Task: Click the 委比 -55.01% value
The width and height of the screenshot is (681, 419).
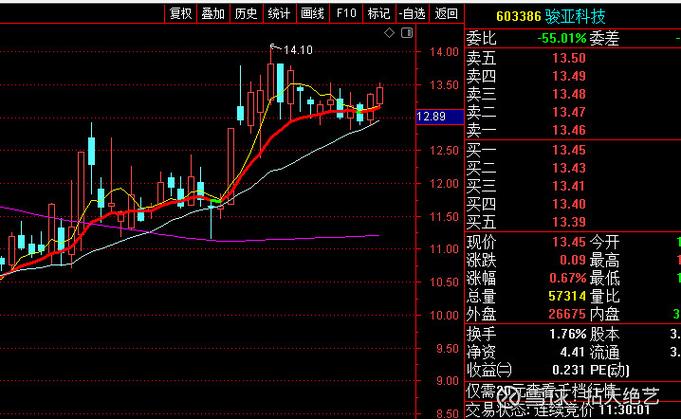Action: pos(562,38)
